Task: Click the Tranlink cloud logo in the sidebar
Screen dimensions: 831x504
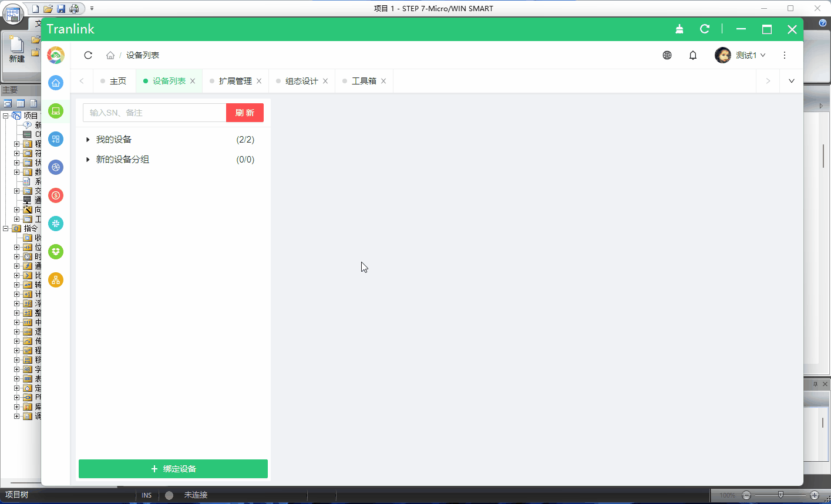Action: pyautogui.click(x=56, y=55)
